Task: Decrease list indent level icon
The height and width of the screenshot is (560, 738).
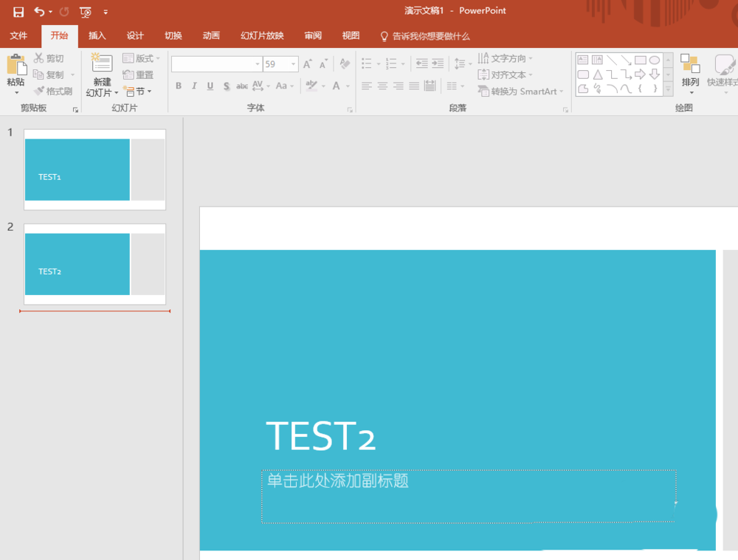Action: [421, 63]
